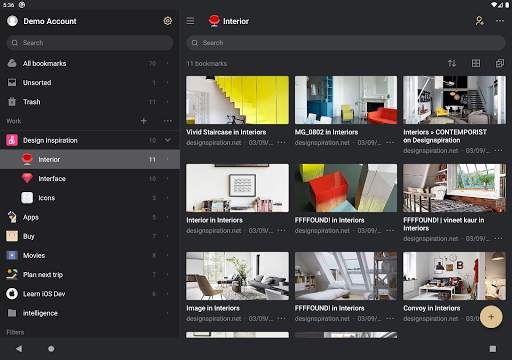Open FFFFOUND! vineet kaur bookmark thumbnail

(x=454, y=188)
